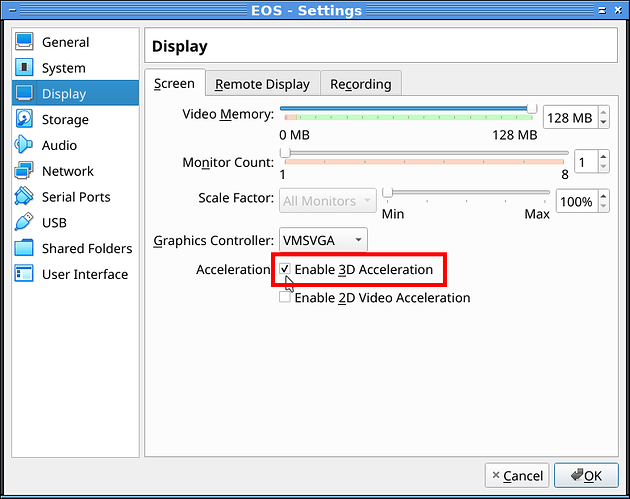630x499 pixels.
Task: Click the Monitor Count slider handle
Action: [x=285, y=152]
